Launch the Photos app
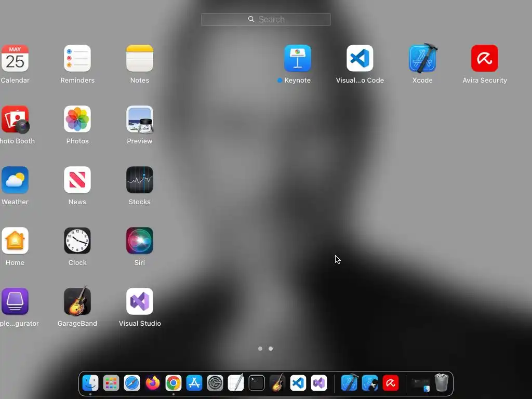The width and height of the screenshot is (532, 399). coord(77,119)
